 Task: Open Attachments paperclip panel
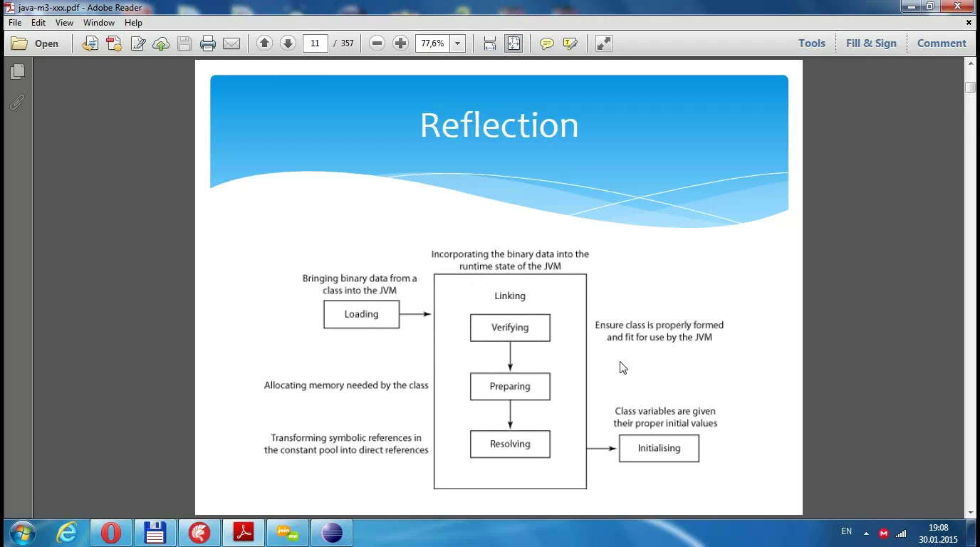[x=17, y=103]
